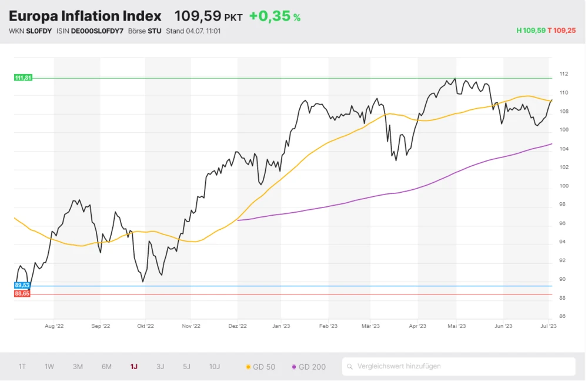588x382 pixels.
Task: Show the 3J chart period
Action: pyautogui.click(x=161, y=367)
